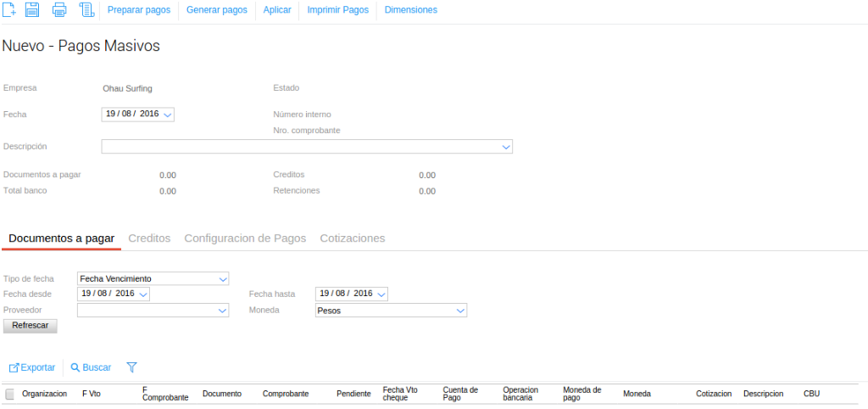Viewport: 868px width, 409px height.
Task: Open the Fecha hasta date picker
Action: click(381, 294)
